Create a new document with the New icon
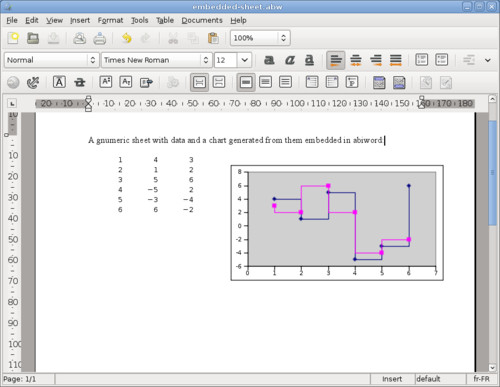Screen dimensions: 500x387 pyautogui.click(x=13, y=38)
